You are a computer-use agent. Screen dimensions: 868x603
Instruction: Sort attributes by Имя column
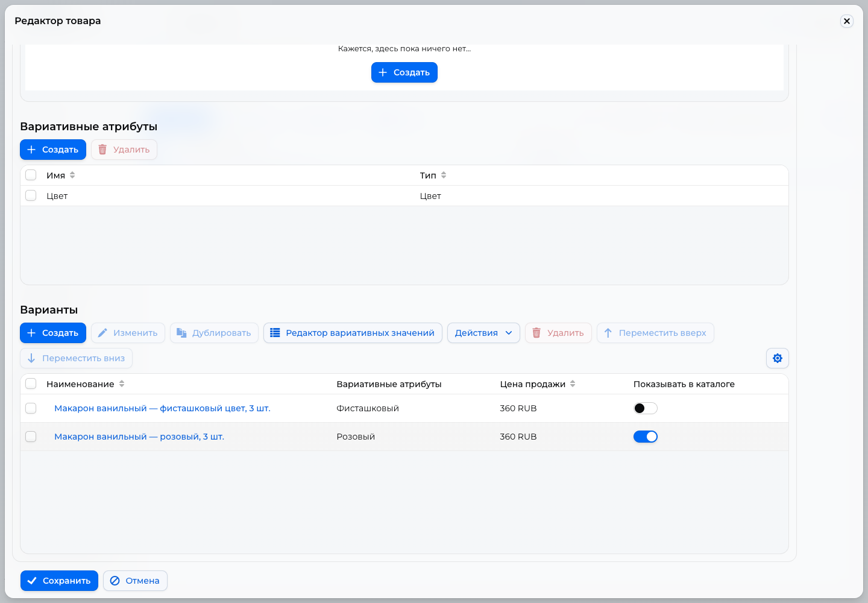click(x=61, y=175)
